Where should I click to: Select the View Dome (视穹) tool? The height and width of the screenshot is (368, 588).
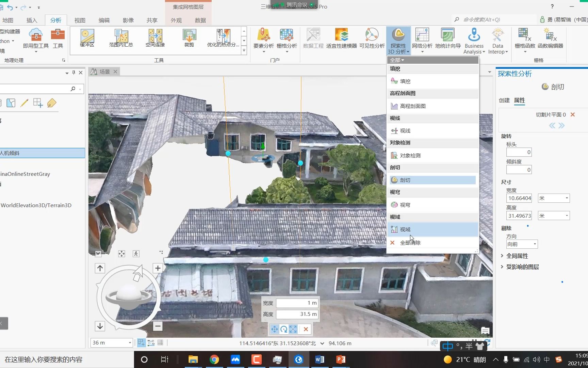(433, 205)
